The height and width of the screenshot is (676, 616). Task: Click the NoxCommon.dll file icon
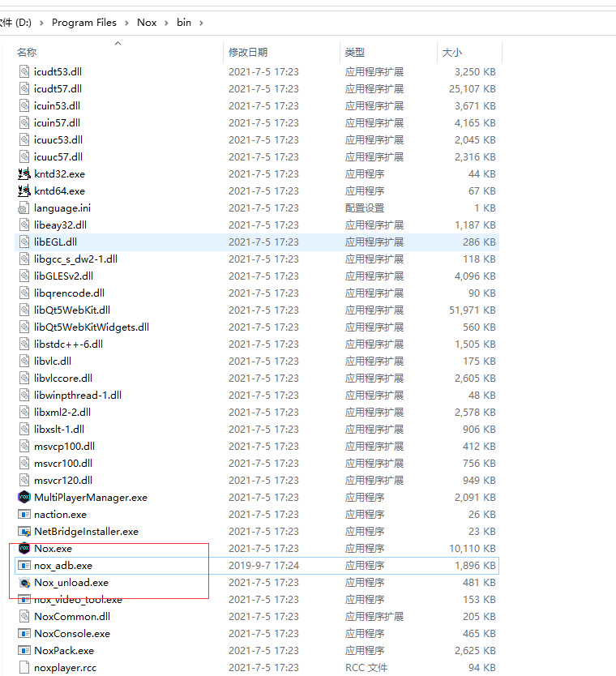[24, 617]
